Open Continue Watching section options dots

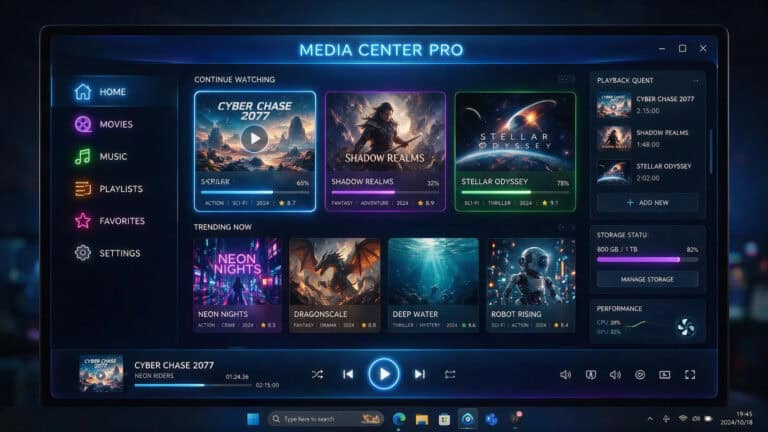pyautogui.click(x=566, y=79)
